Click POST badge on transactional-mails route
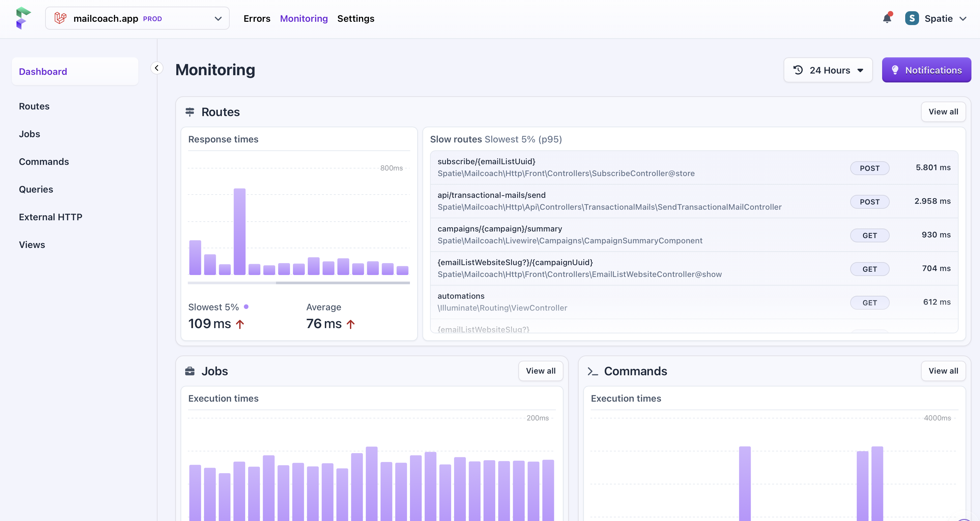Screen dimensions: 980x521 coord(870,202)
